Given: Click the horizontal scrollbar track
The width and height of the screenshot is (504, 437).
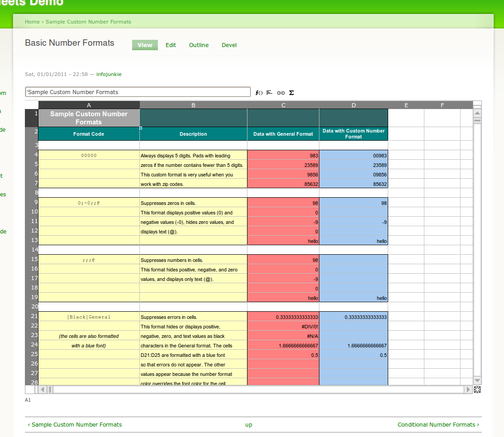Looking at the screenshot, I should coord(259,389).
